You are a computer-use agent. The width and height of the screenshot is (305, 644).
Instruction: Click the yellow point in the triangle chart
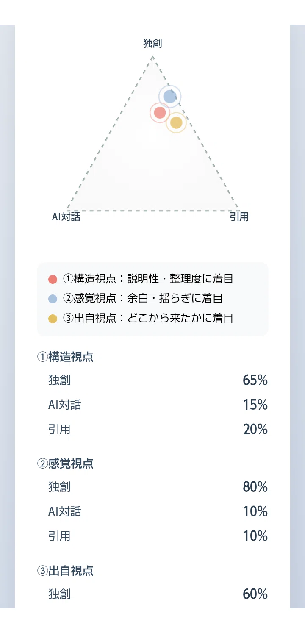[176, 123]
